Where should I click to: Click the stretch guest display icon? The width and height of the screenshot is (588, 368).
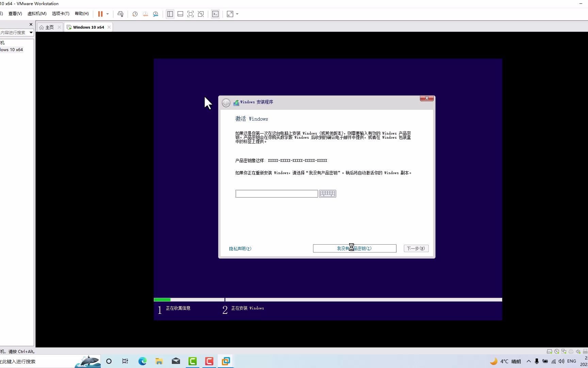[x=230, y=14]
